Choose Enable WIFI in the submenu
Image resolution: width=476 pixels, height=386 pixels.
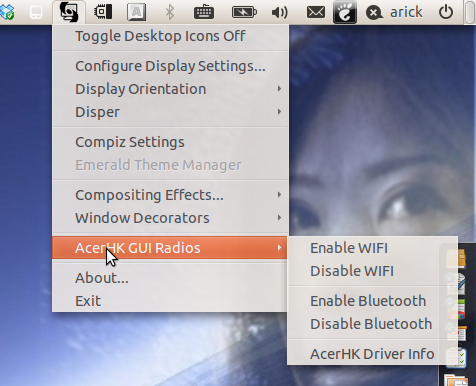point(372,248)
